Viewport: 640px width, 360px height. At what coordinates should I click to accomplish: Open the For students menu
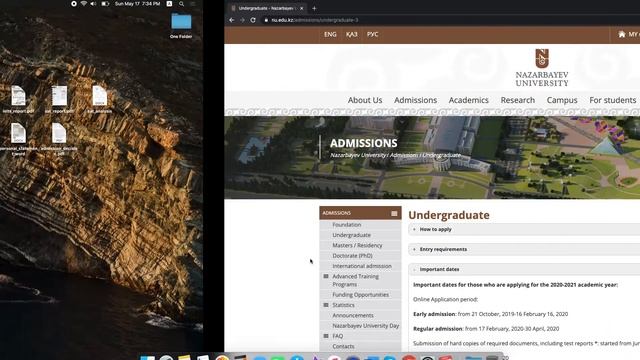[x=612, y=100]
